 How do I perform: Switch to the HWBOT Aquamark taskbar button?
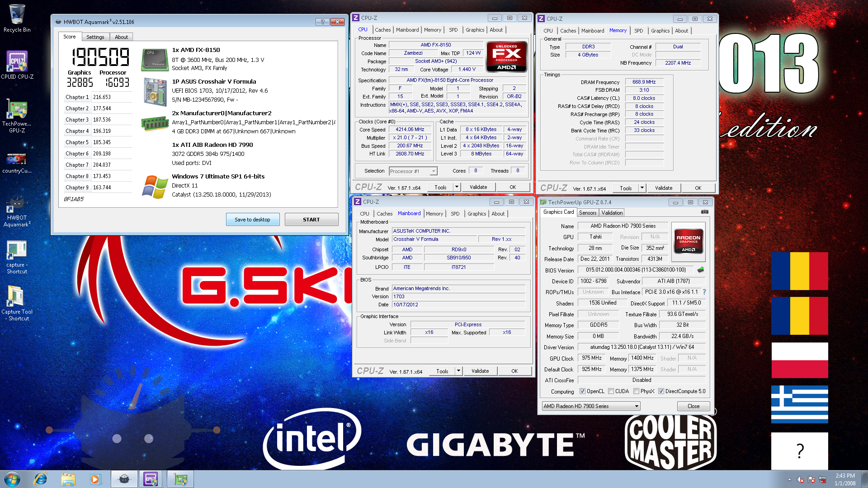click(124, 479)
